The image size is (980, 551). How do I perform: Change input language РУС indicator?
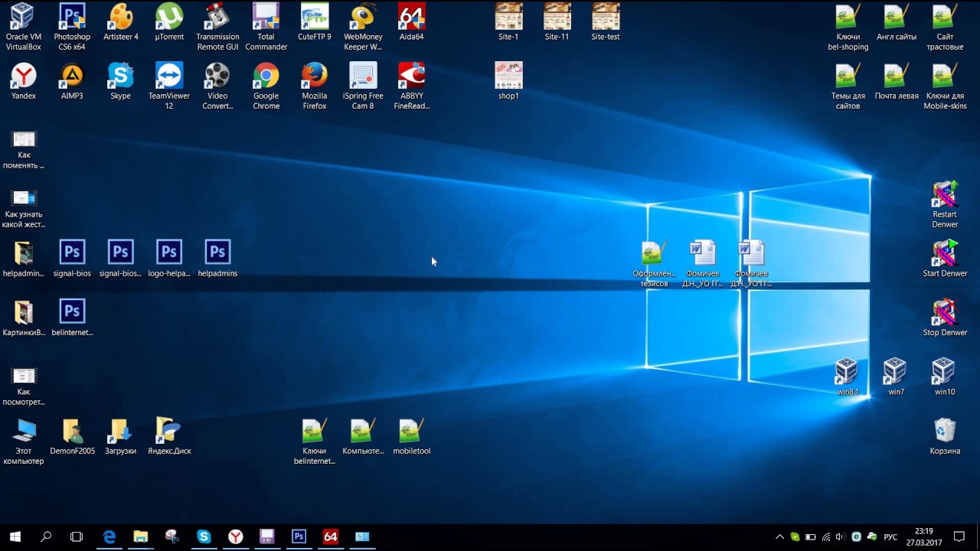890,537
